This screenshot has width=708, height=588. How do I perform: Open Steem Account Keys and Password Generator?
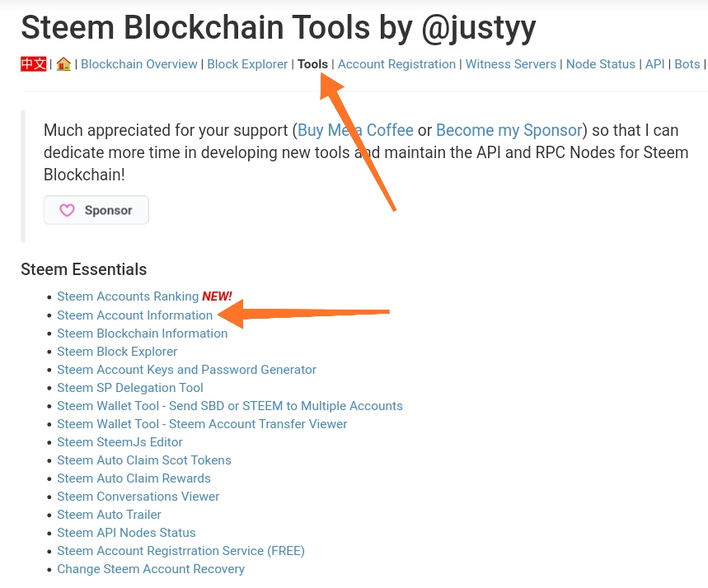pos(186,370)
